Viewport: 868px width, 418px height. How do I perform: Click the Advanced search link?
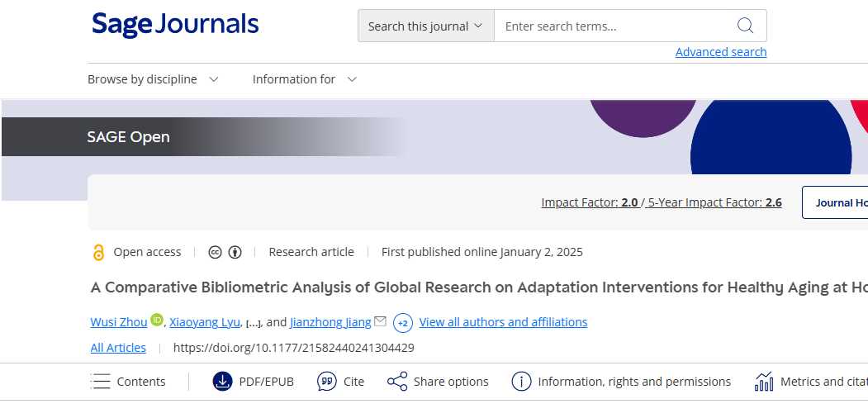[721, 52]
